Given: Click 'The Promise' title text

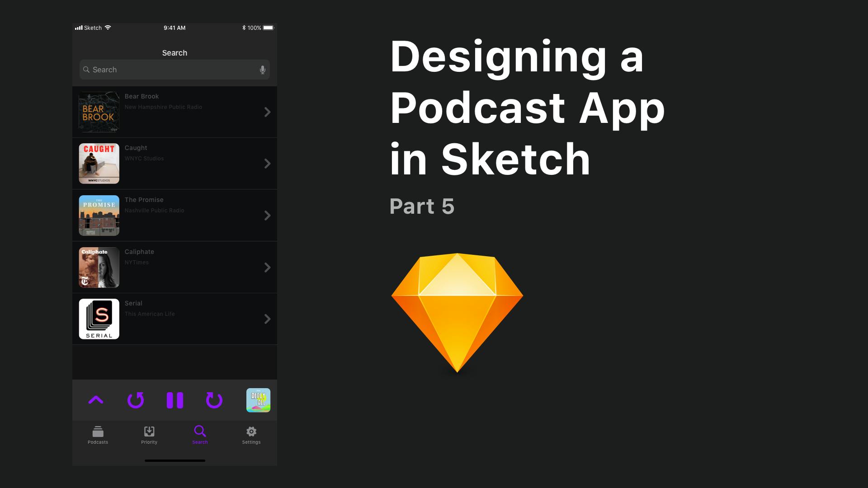Looking at the screenshot, I should click(144, 200).
